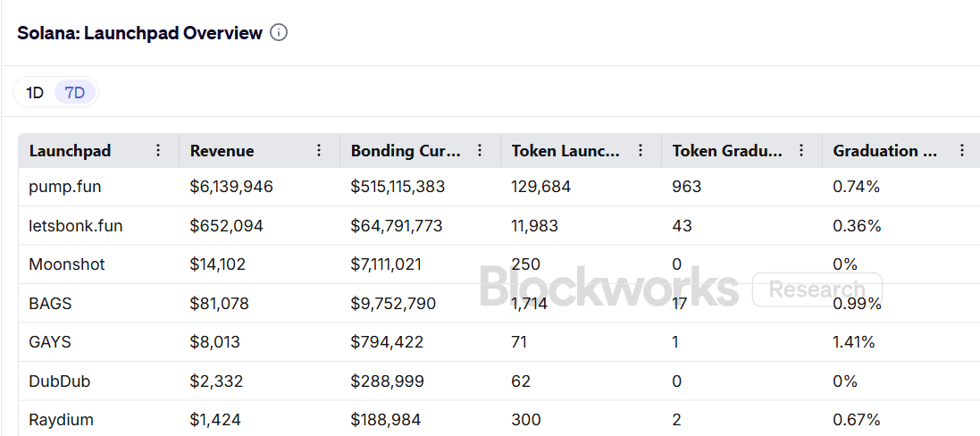Image resolution: width=980 pixels, height=436 pixels.
Task: Sort by the Token Graduations column header
Action: 727,150
